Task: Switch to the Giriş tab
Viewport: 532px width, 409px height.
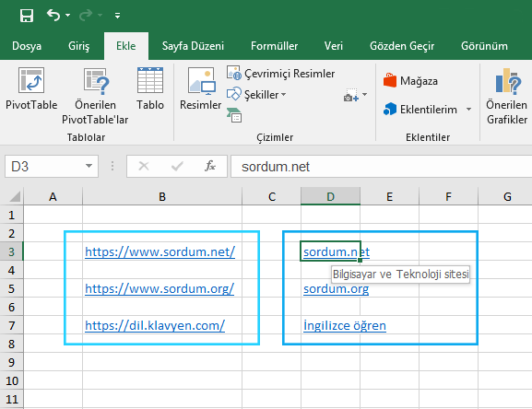Action: point(78,46)
